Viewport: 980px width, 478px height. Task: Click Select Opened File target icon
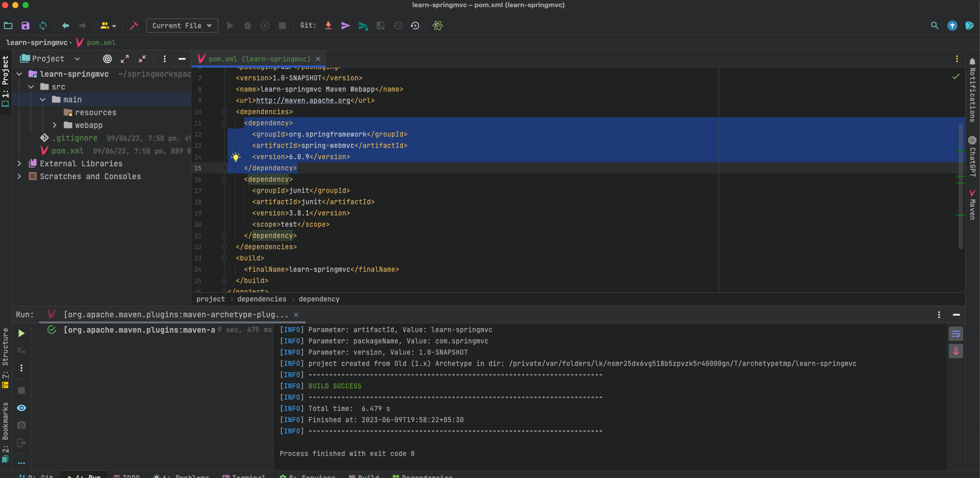coord(107,59)
